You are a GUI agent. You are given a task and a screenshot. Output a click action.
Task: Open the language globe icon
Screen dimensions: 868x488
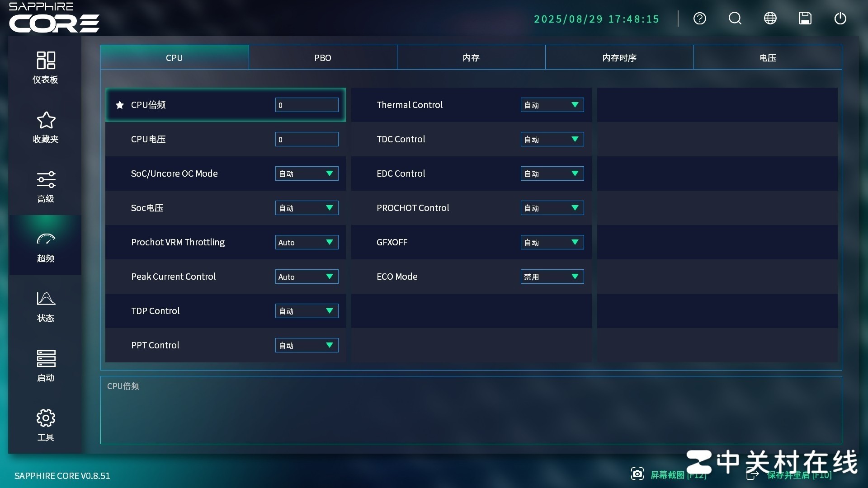click(x=770, y=19)
